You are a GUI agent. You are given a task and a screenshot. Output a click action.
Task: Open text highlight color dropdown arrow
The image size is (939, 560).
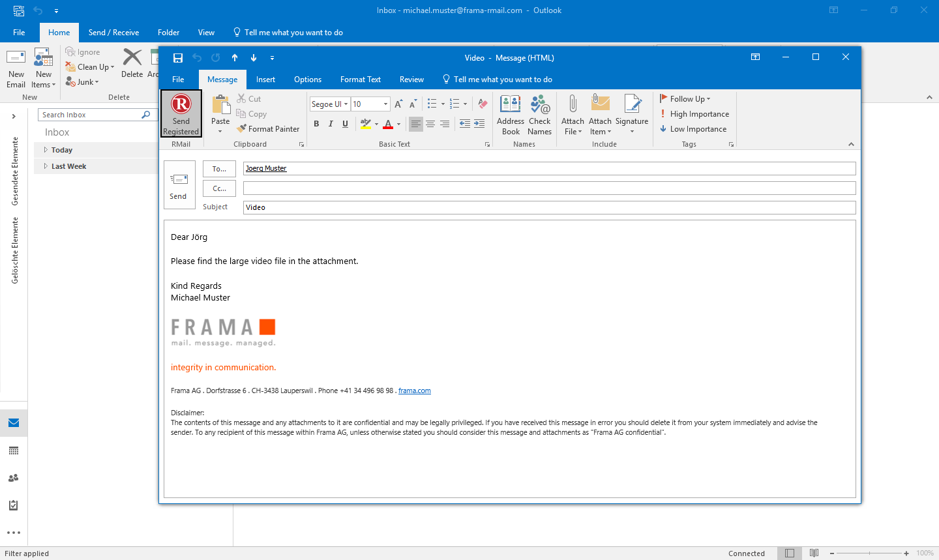(376, 124)
